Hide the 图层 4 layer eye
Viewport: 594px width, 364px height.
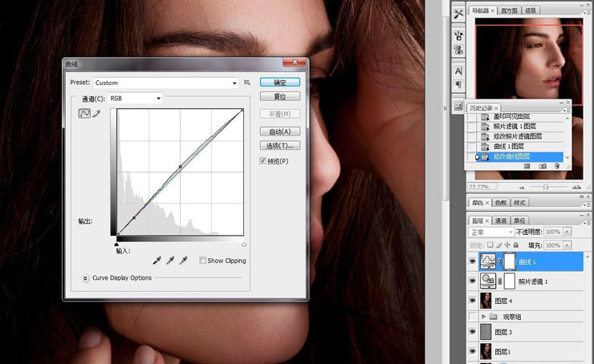click(473, 301)
